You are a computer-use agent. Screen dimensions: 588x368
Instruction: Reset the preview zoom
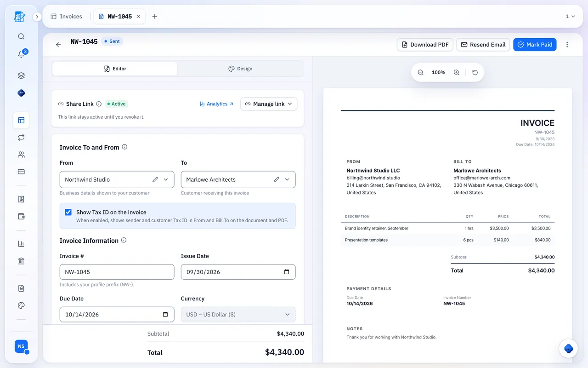(475, 72)
